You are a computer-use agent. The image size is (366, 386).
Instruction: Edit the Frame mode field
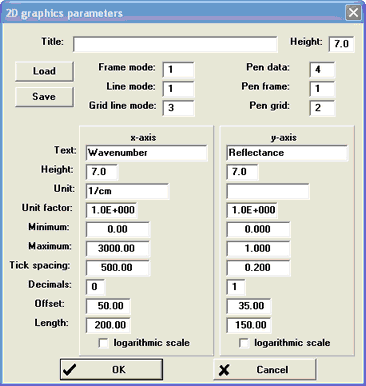tap(178, 70)
